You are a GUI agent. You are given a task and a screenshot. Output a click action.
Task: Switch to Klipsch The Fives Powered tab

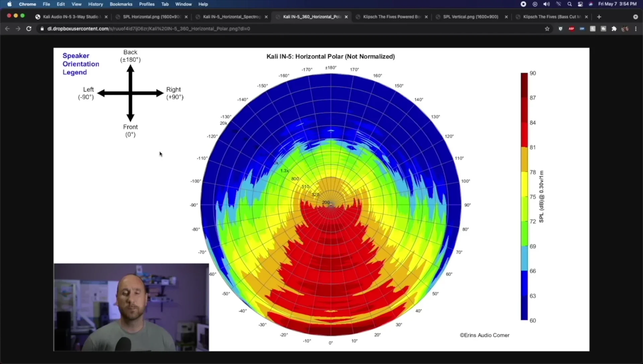(391, 17)
